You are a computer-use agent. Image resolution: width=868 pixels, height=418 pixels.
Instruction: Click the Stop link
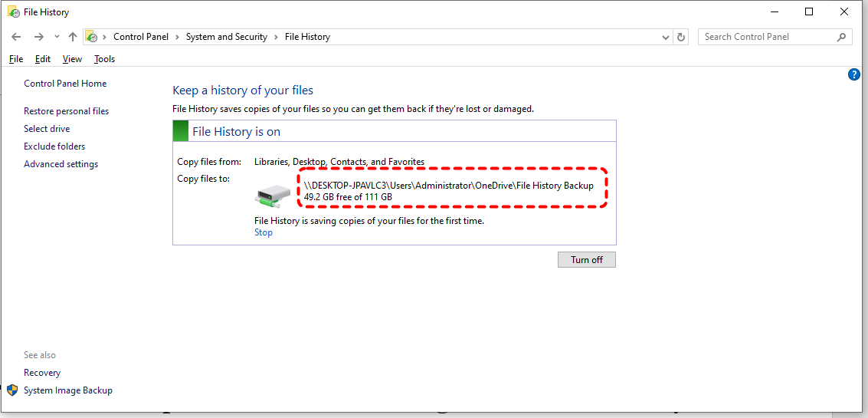coord(264,232)
